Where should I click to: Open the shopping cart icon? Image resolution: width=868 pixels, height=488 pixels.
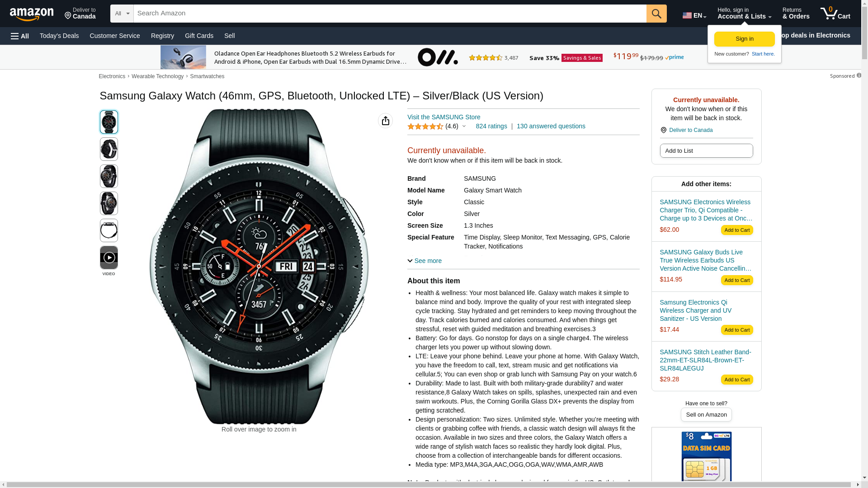coord(835,14)
